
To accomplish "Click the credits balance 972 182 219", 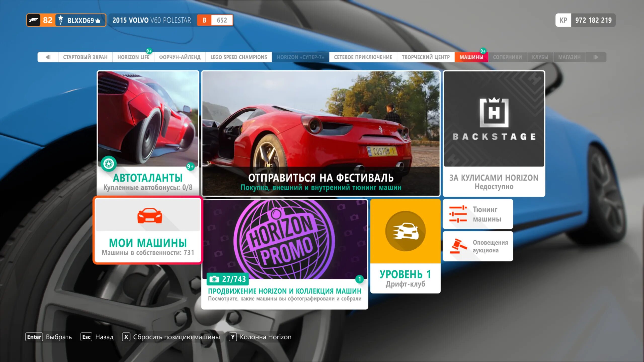I will 593,20.
